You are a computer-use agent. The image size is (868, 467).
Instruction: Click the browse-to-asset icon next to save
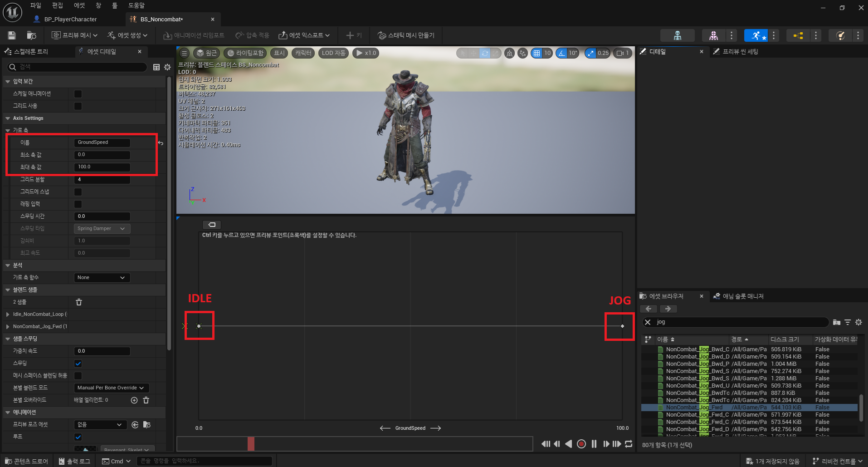tap(31, 35)
